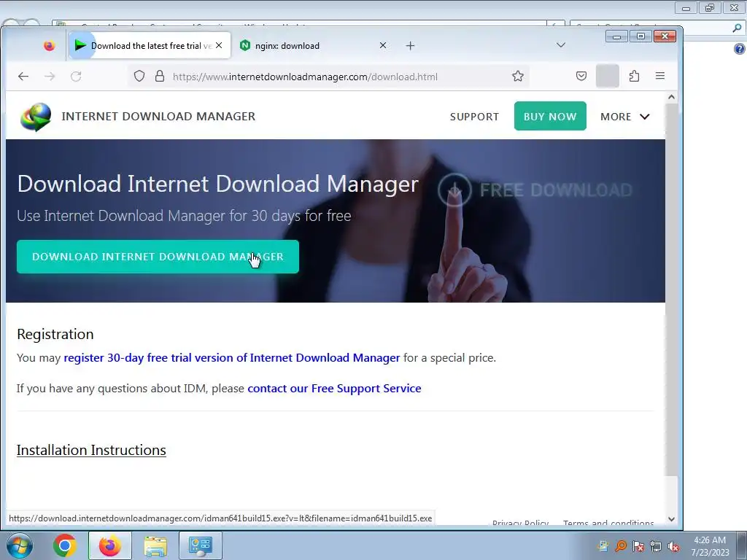Open the SUPPORT menu item

[474, 117]
